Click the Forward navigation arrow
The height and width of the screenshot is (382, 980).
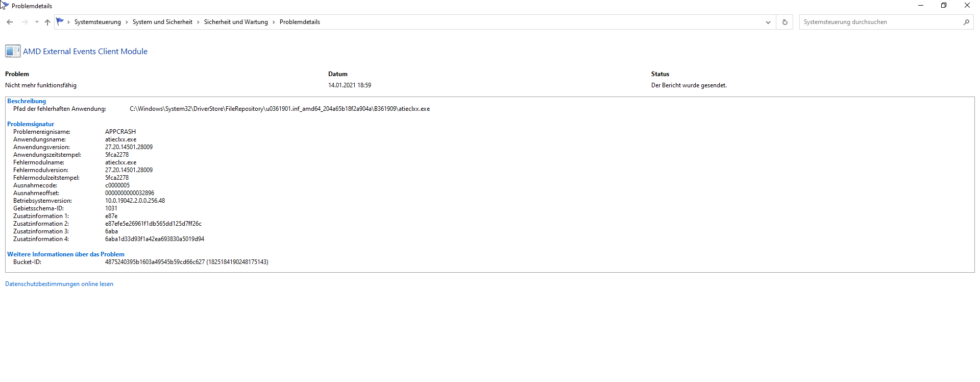(x=24, y=22)
